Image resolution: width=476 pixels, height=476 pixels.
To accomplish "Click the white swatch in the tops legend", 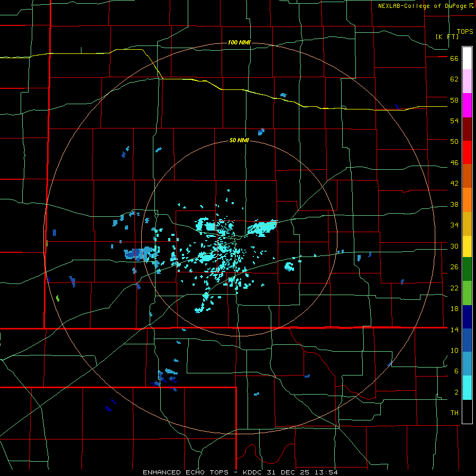I will click(x=467, y=58).
